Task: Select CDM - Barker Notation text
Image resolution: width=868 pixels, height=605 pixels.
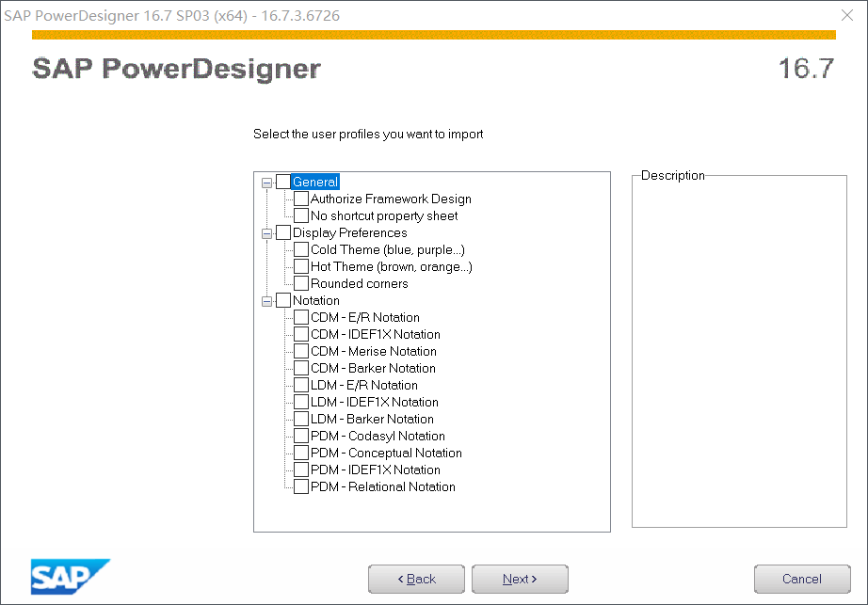Action: 373,368
